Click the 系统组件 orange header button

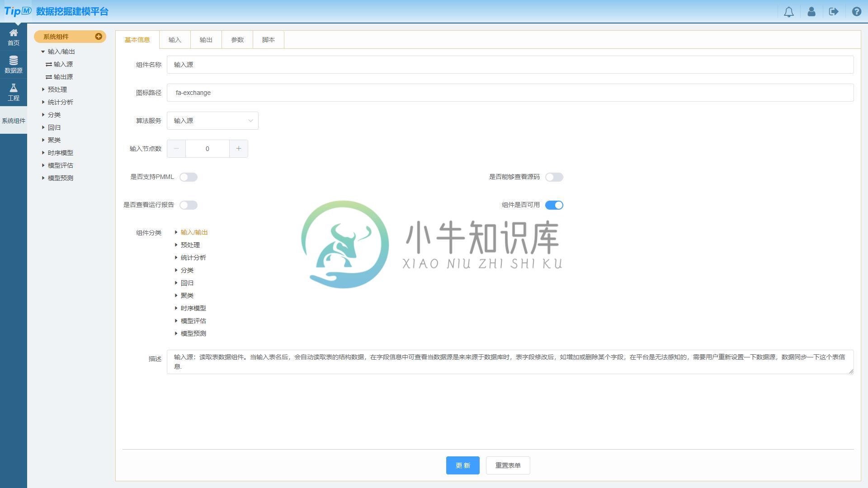point(70,37)
